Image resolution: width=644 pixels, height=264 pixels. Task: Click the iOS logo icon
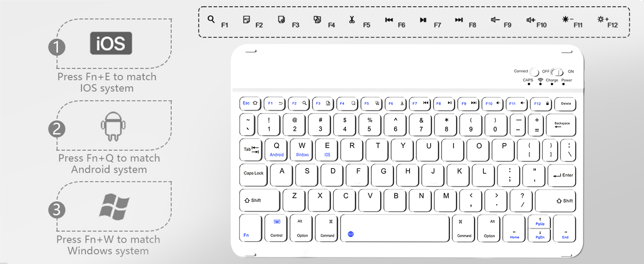(x=110, y=43)
